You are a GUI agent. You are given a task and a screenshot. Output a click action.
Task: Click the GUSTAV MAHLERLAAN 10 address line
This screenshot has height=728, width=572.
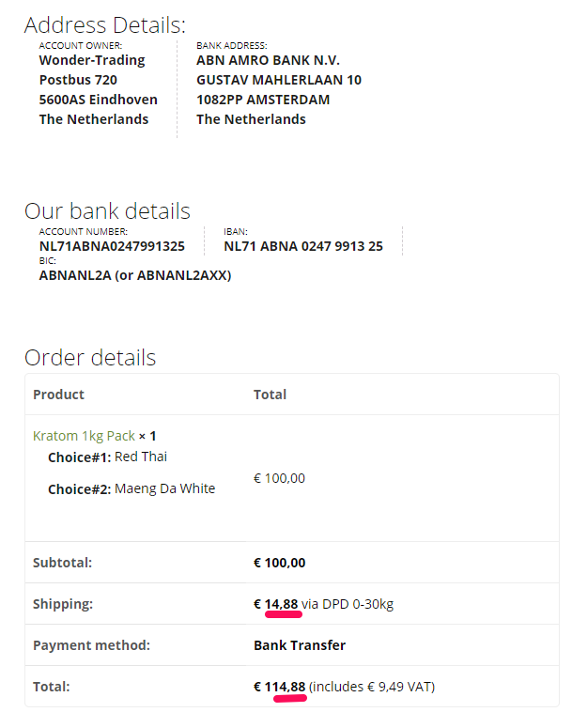(279, 81)
